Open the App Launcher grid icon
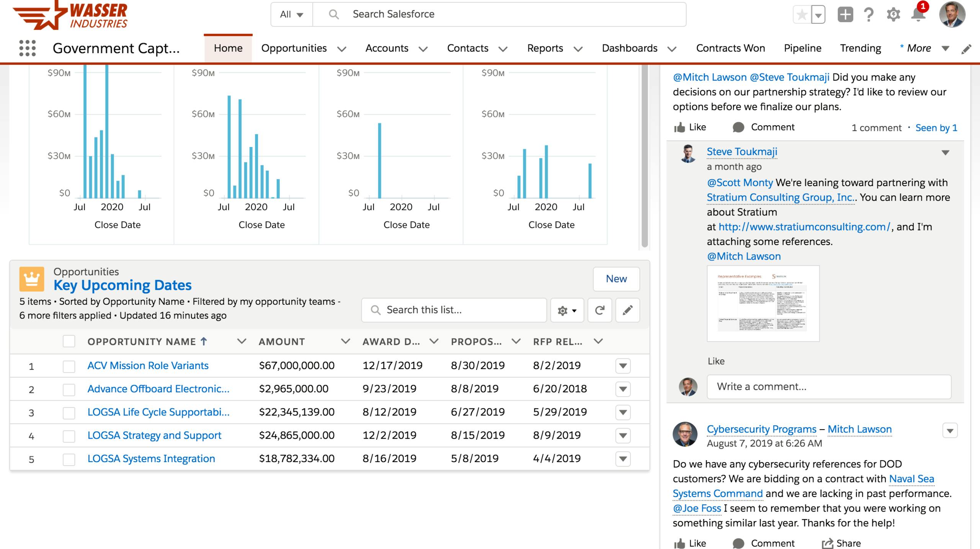Screen dimensions: 980x549 27,48
